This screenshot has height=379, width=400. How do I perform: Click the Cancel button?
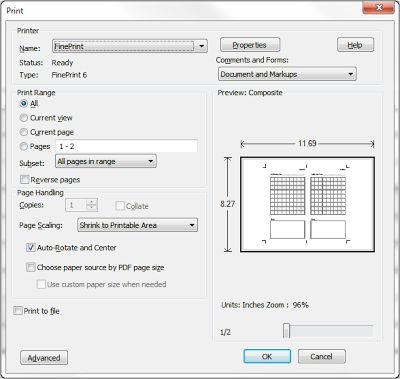(x=322, y=356)
